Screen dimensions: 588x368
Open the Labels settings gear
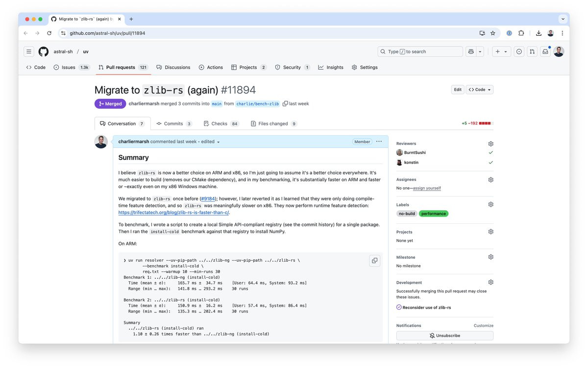tap(490, 205)
